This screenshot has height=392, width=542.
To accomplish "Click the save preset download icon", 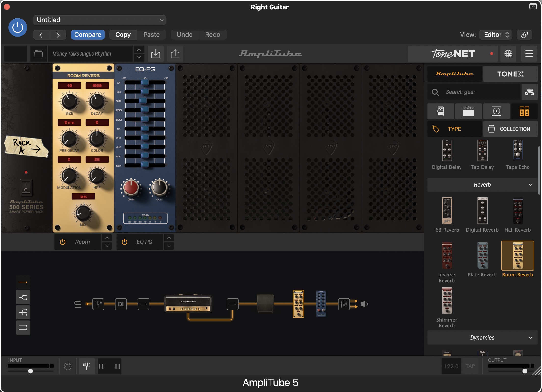I will coord(156,53).
